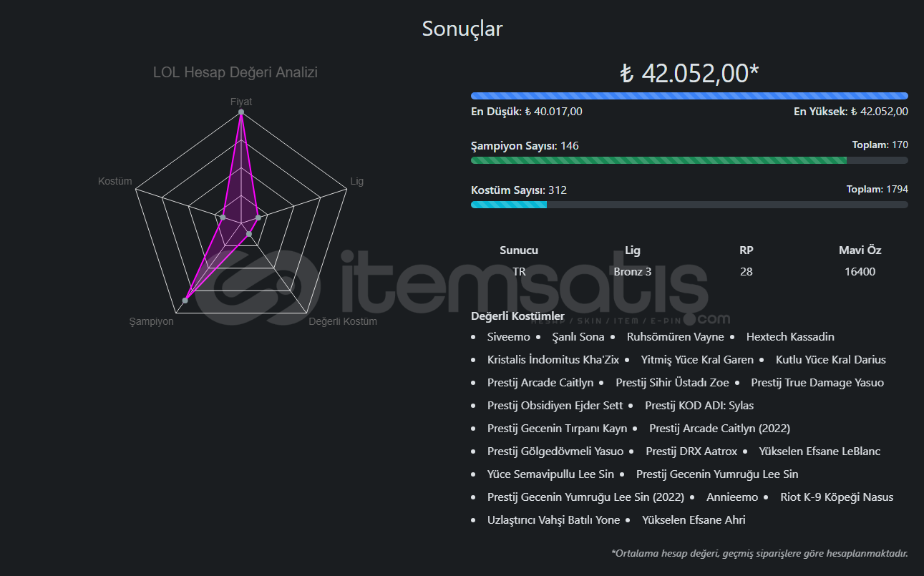Viewport: 924px width, 576px height.
Task: Click the blue price range progress bar
Action: pos(689,96)
